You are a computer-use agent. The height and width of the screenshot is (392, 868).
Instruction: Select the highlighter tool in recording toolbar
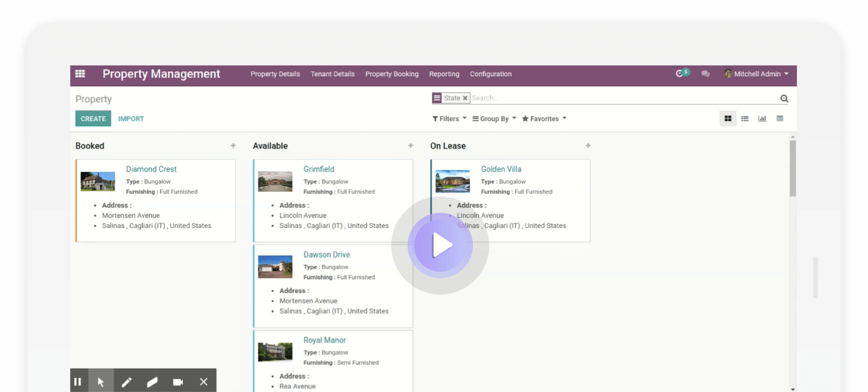(152, 382)
